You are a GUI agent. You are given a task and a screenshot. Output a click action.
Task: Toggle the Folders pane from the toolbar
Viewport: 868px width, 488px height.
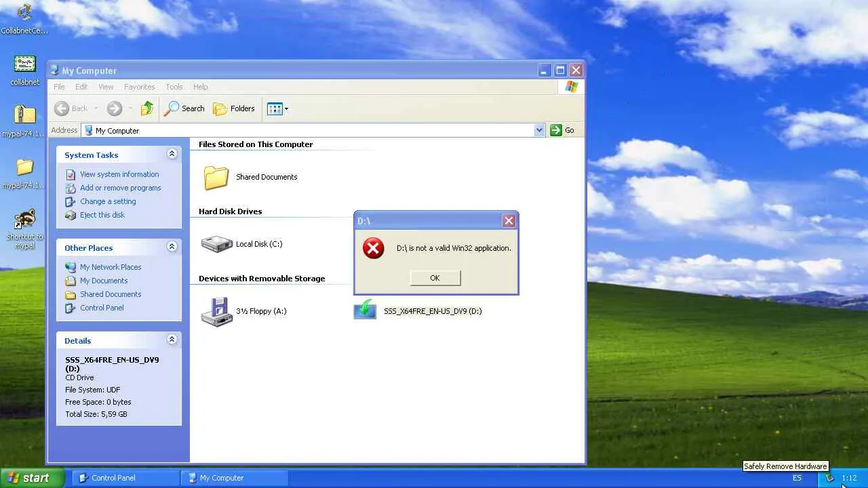[234, 108]
